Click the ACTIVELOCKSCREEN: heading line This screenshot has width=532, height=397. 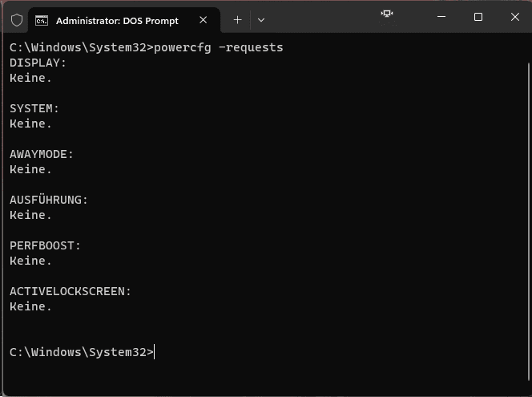click(x=71, y=291)
